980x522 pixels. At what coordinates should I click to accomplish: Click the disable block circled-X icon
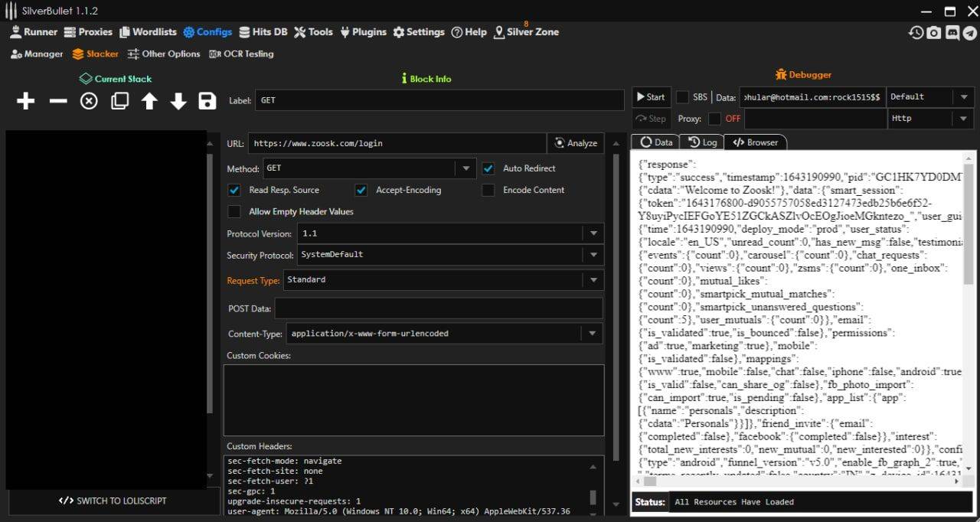tap(90, 101)
